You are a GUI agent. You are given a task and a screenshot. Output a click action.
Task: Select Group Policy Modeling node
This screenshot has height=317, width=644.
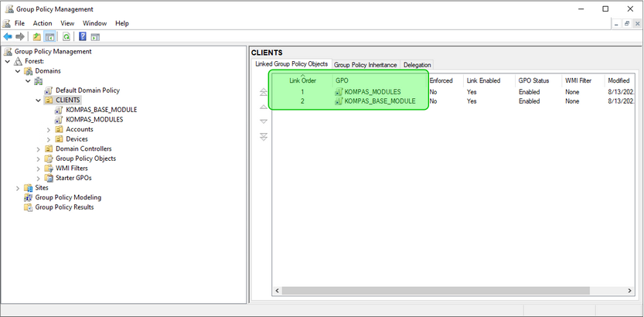click(x=68, y=197)
